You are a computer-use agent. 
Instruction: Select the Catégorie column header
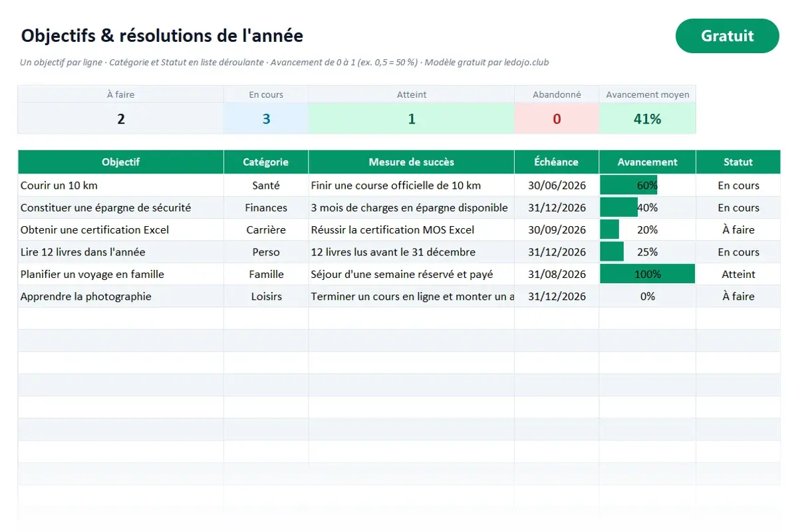(266, 162)
